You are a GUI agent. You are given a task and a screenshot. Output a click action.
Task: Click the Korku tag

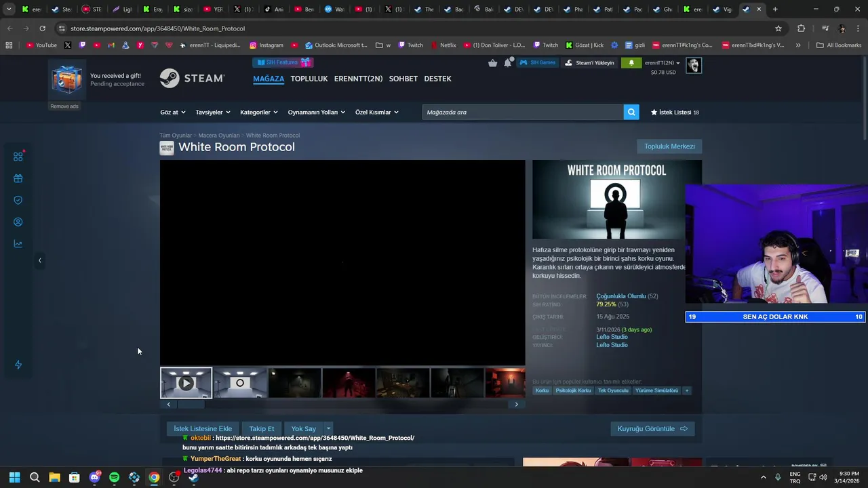542,390
